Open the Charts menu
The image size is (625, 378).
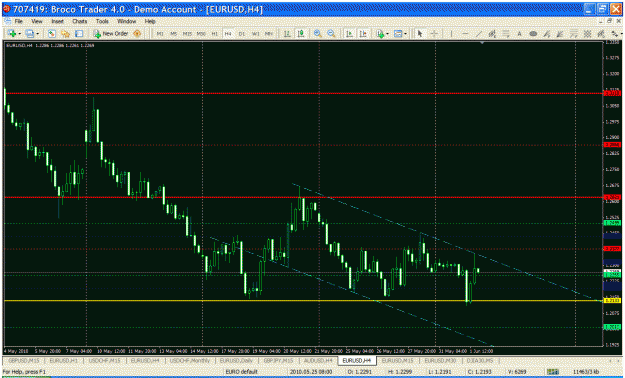[80, 21]
